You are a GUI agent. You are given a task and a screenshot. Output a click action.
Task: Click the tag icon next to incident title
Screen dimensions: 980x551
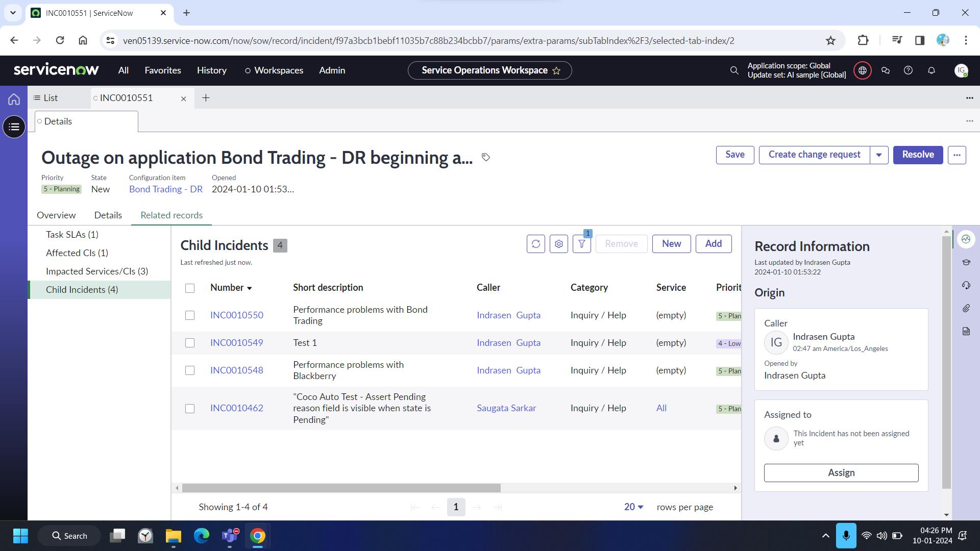point(486,157)
